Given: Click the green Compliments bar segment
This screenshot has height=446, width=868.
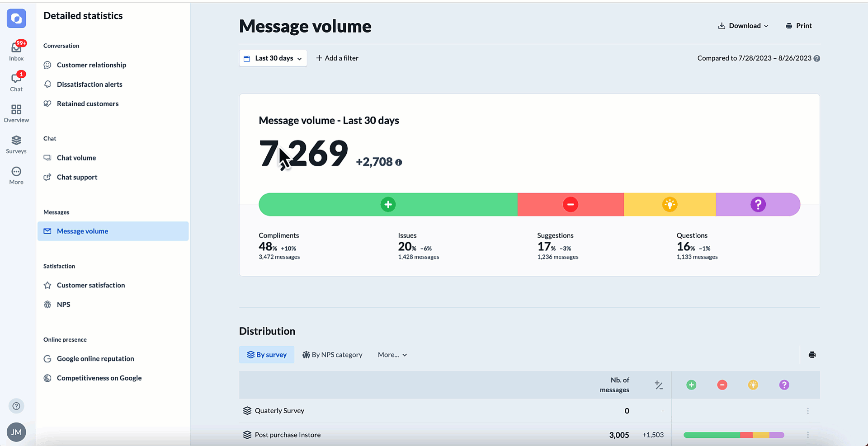Looking at the screenshot, I should tap(388, 204).
